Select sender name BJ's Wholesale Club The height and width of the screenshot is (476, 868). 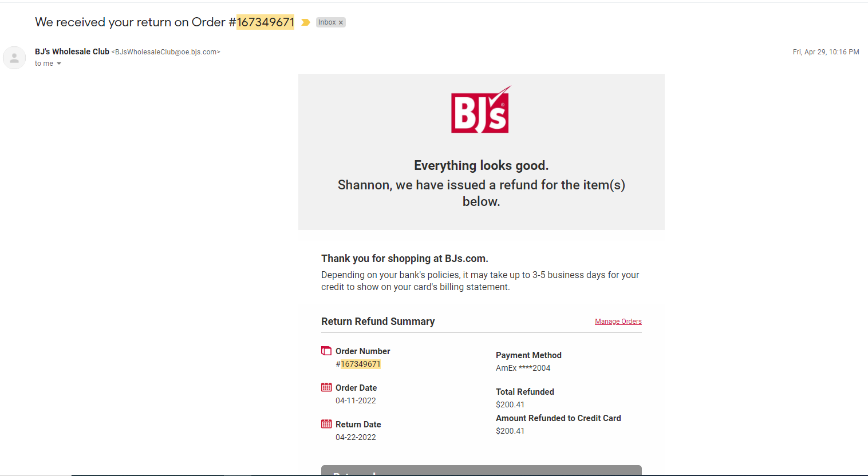[x=72, y=51]
